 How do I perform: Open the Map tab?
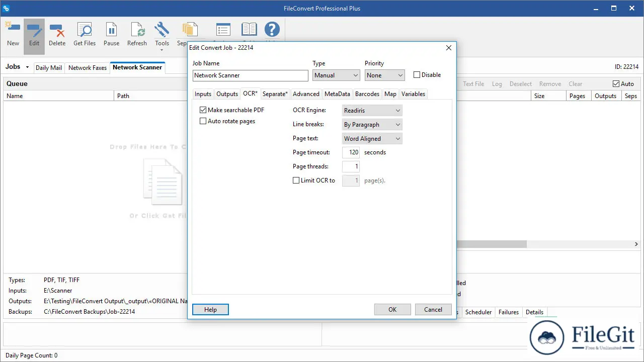[390, 94]
